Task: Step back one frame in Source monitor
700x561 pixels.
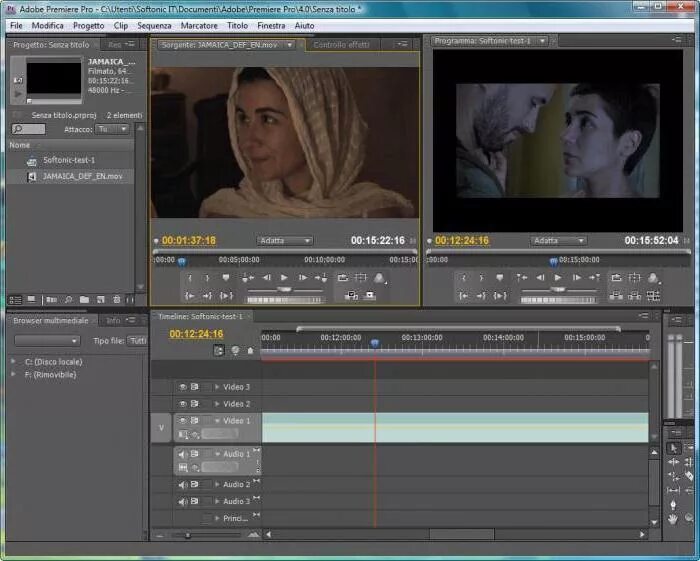Action: (x=266, y=278)
